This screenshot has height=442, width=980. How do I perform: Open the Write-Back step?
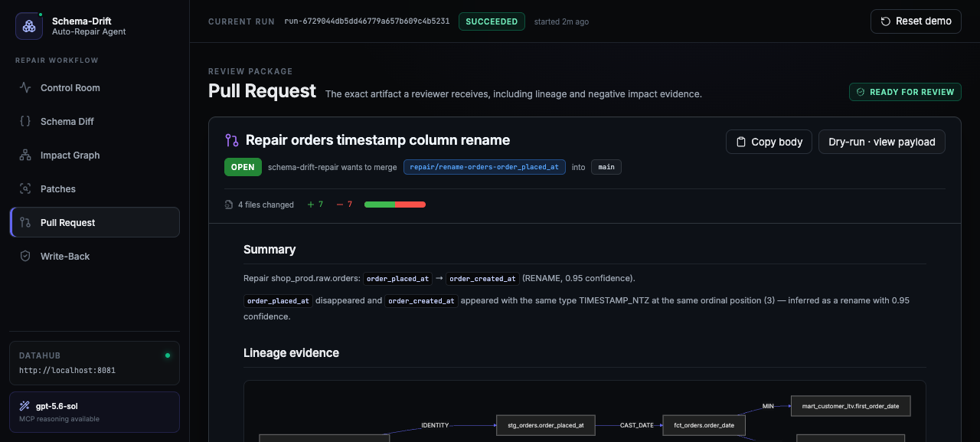95,257
